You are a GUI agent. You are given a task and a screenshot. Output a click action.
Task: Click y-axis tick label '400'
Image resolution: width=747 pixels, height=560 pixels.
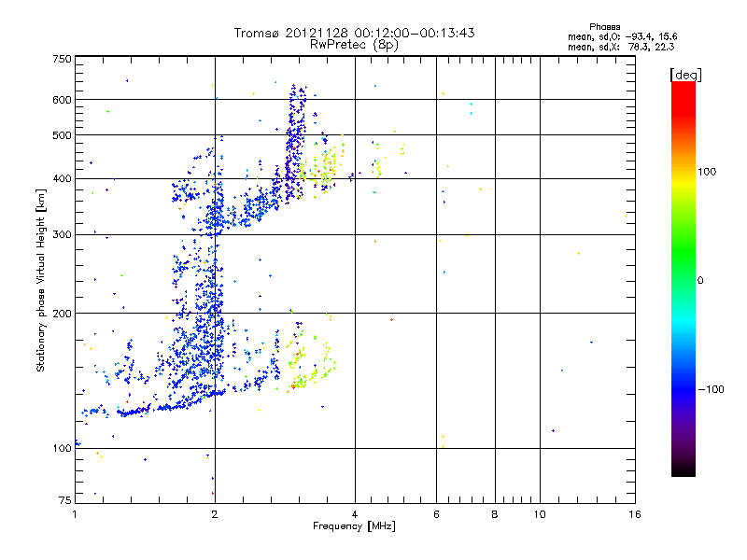point(63,179)
